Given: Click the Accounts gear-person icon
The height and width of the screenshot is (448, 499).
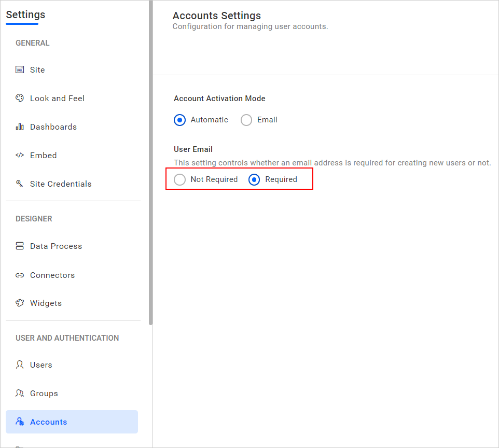Looking at the screenshot, I should (x=20, y=422).
